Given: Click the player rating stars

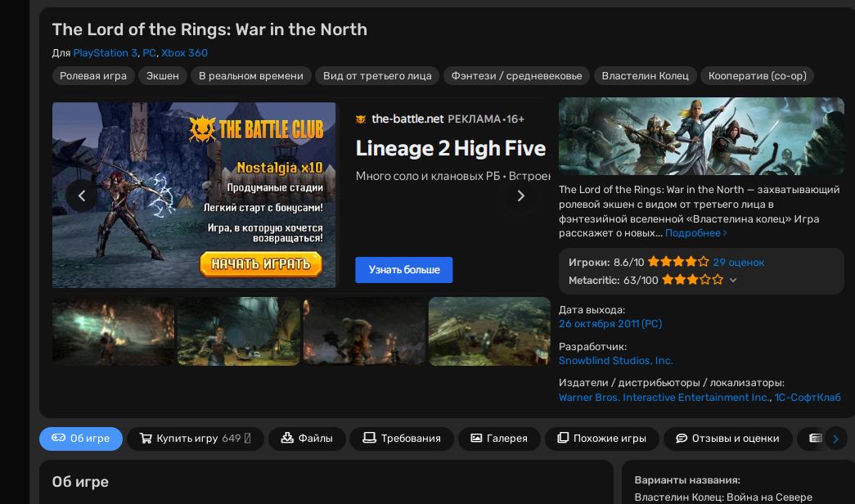Looking at the screenshot, I should click(x=678, y=262).
